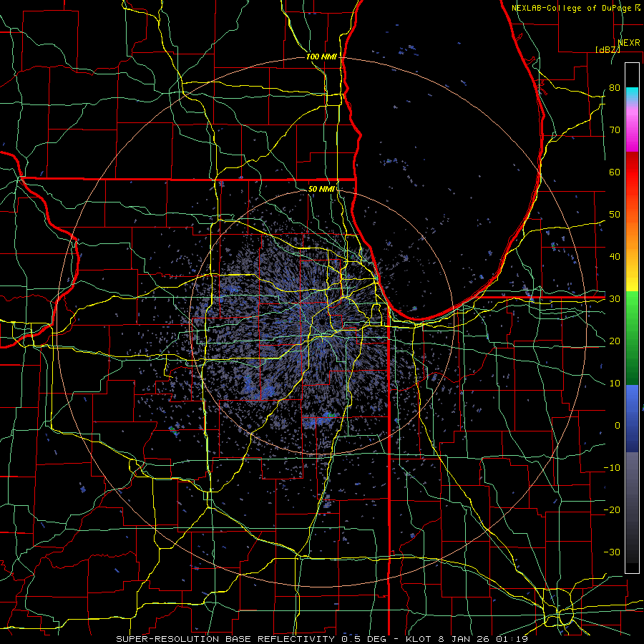
Task: Click the NEXR label above the color bar
Action: (629, 43)
